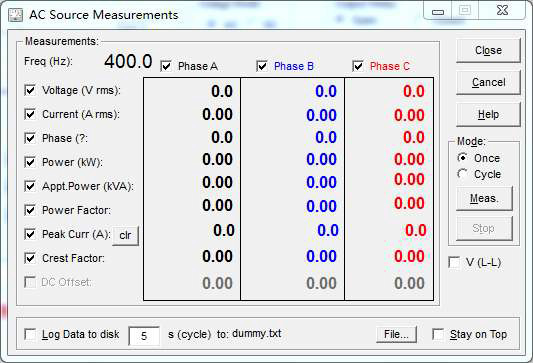Viewport: 533px width, 363px height.
Task: Select the Once mode radio button
Action: click(x=462, y=158)
